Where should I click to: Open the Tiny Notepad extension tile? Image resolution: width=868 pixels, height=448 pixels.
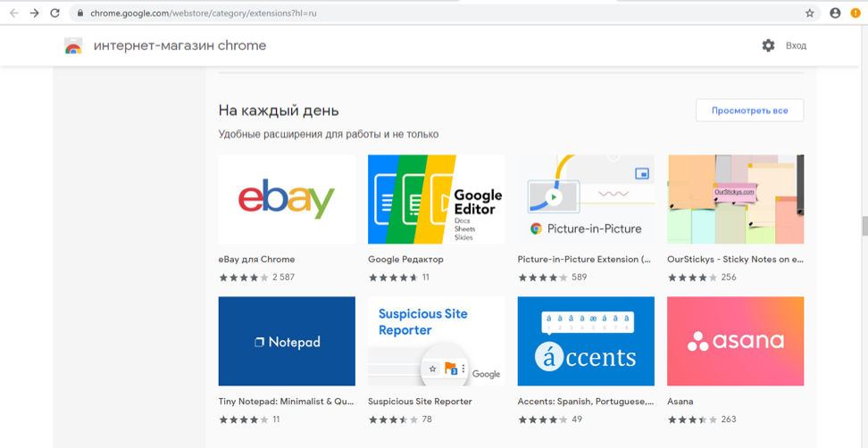[x=287, y=341]
